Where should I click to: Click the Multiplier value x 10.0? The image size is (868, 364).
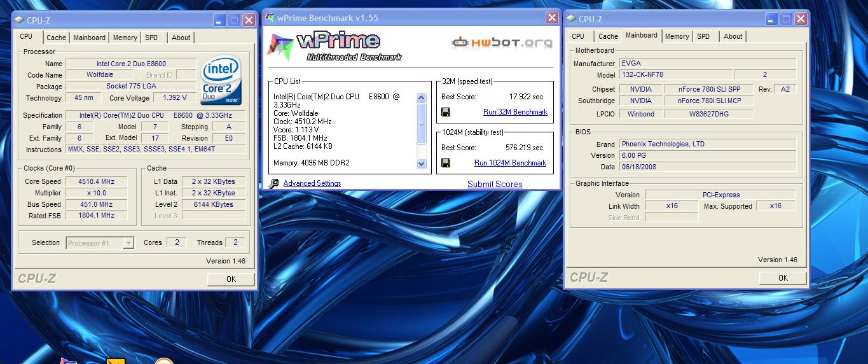click(95, 193)
